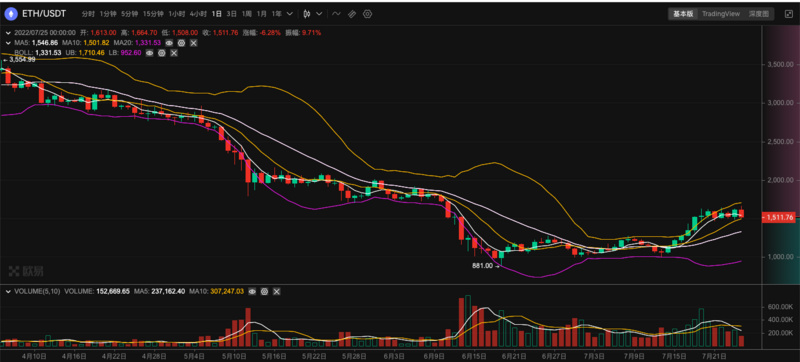Image resolution: width=800 pixels, height=362 pixels.
Task: Switch to 基本版 chart mode
Action: coord(683,14)
